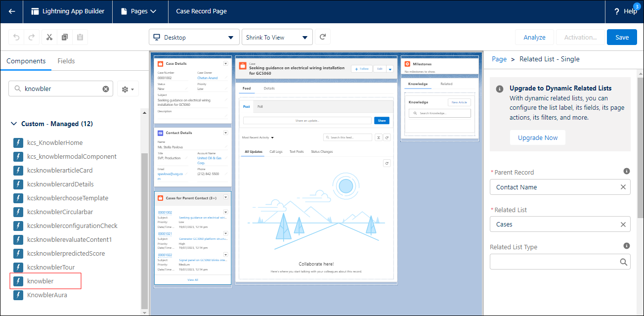This screenshot has width=644, height=316.
Task: Click the Redo button
Action: [x=31, y=37]
